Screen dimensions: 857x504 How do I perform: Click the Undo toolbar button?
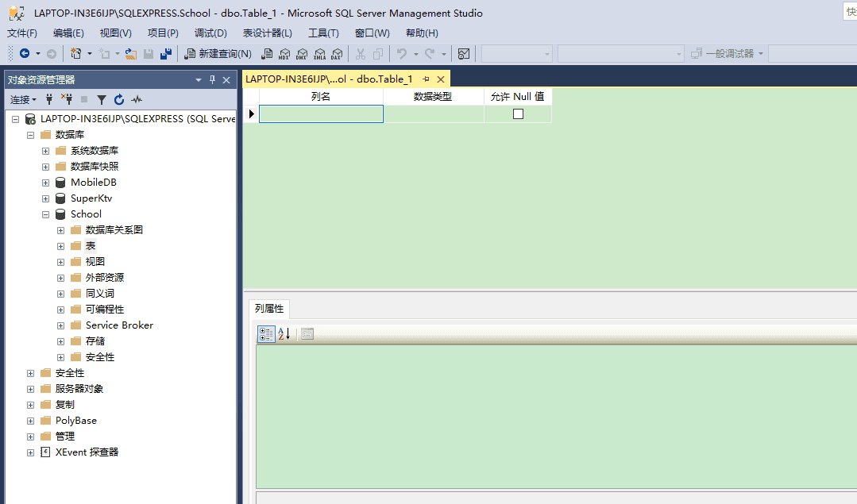coord(400,53)
